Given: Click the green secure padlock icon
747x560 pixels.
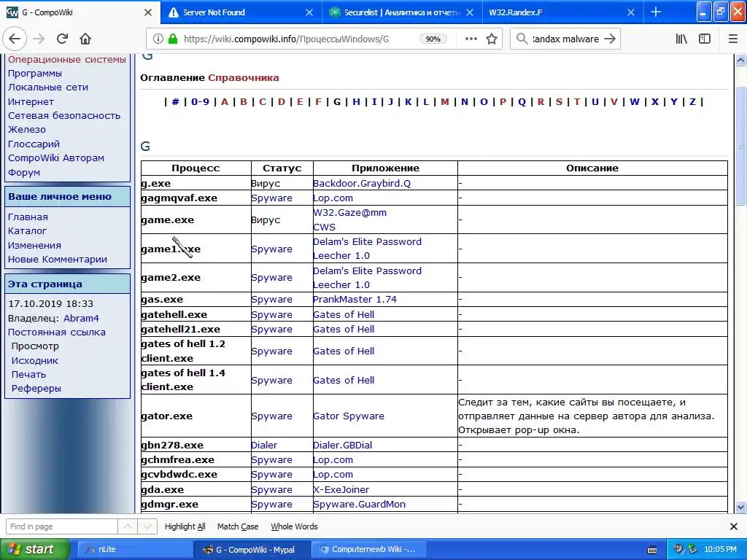Looking at the screenshot, I should click(x=173, y=39).
